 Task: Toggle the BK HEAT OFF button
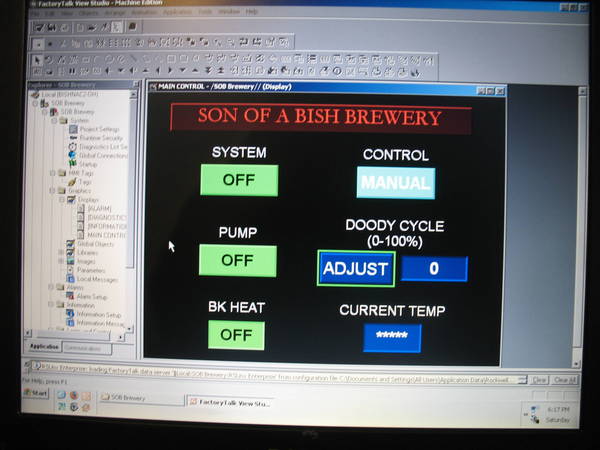click(x=236, y=335)
